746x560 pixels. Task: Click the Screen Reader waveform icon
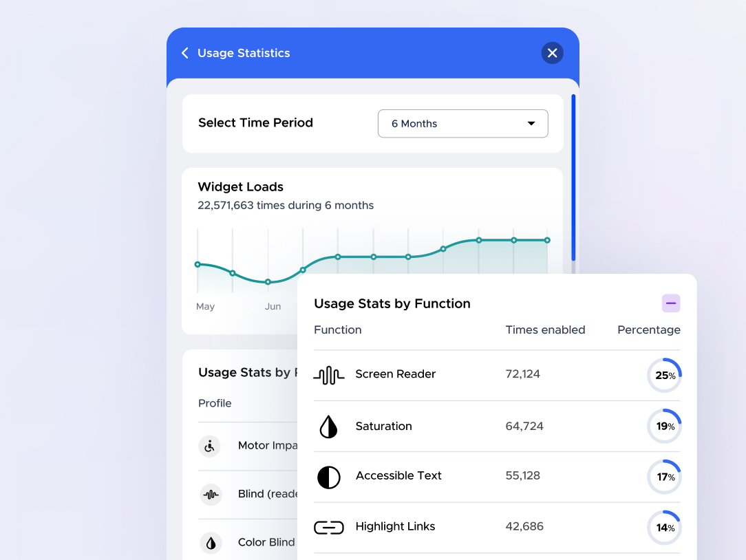pos(328,376)
